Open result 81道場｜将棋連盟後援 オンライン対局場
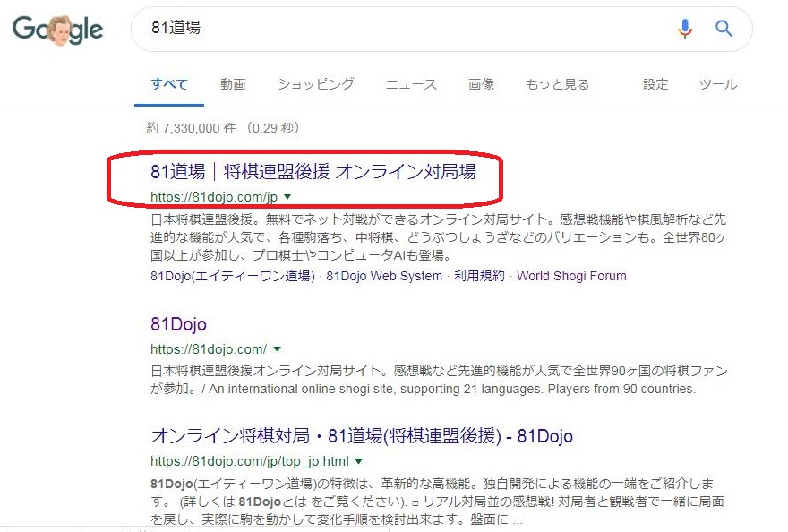Screen dimensions: 788x532 point(313,171)
